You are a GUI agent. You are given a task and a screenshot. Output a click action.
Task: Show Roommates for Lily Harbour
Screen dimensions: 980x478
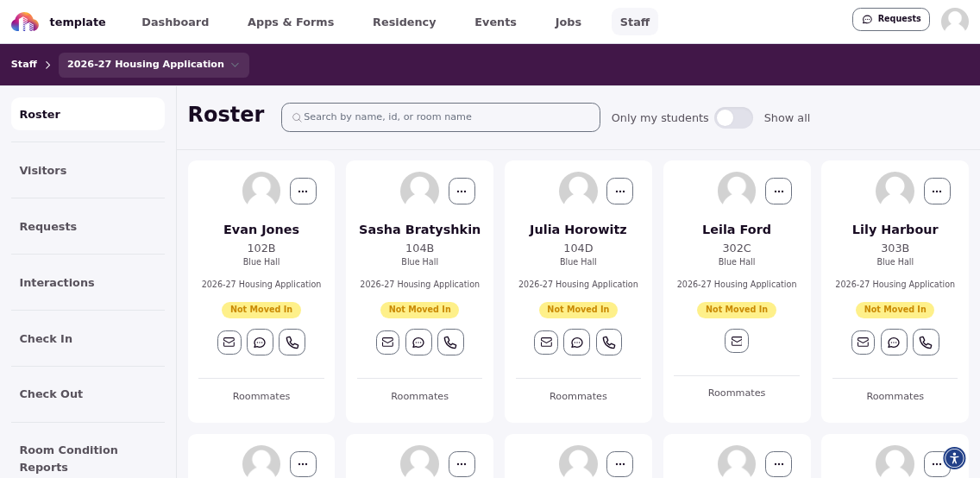[x=895, y=396]
